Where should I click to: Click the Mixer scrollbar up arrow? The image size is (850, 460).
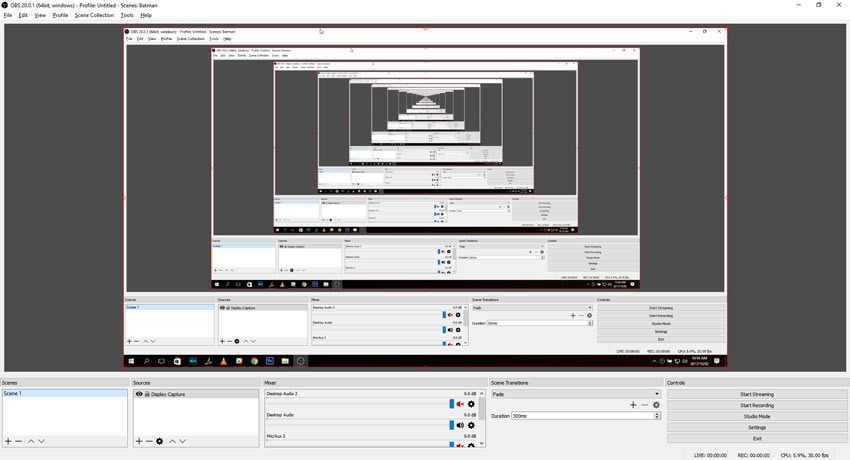pos(482,393)
